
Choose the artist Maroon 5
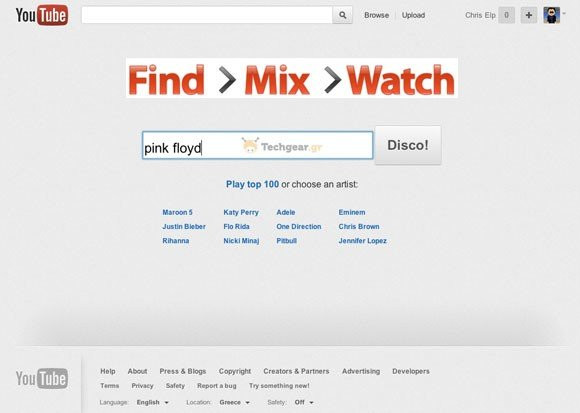[x=178, y=212]
